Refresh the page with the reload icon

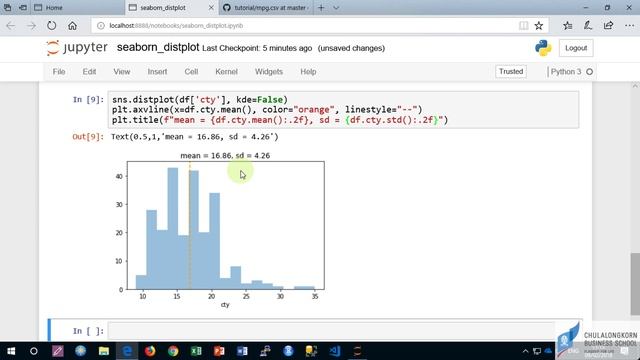[x=51, y=26]
